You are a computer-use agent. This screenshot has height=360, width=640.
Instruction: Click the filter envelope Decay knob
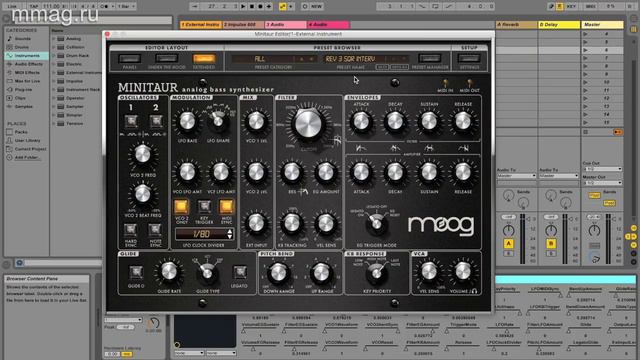click(395, 122)
